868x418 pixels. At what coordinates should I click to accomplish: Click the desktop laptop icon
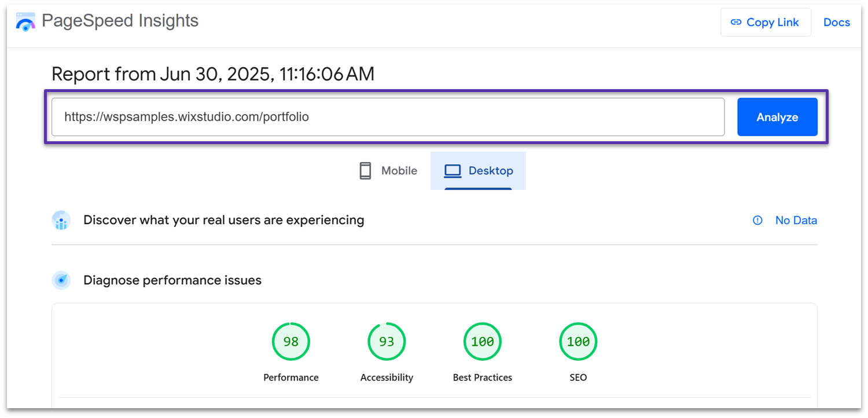(453, 171)
